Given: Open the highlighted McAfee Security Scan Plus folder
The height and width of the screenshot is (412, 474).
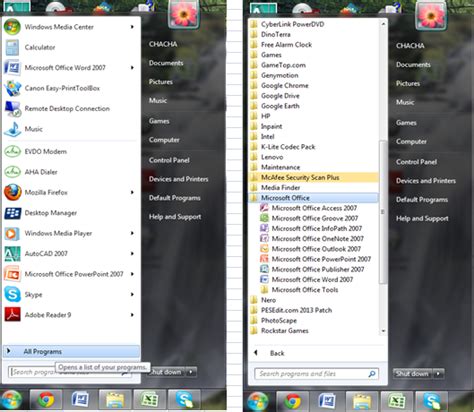Looking at the screenshot, I should (313, 178).
